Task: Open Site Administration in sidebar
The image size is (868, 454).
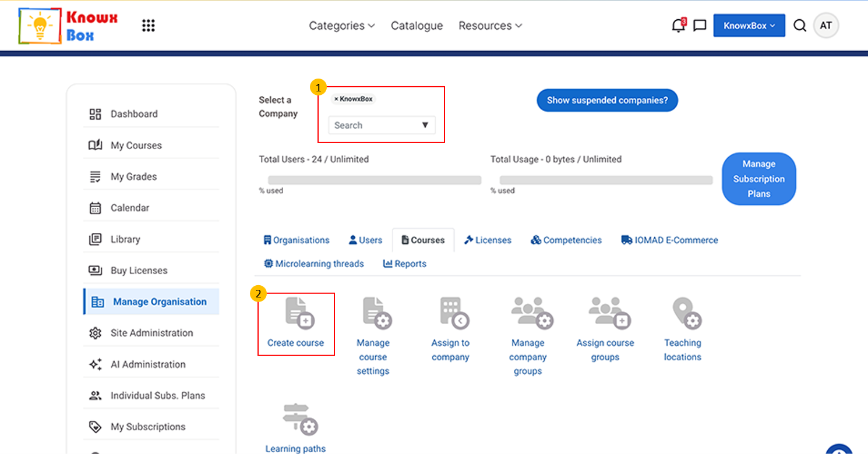Action: 151,333
